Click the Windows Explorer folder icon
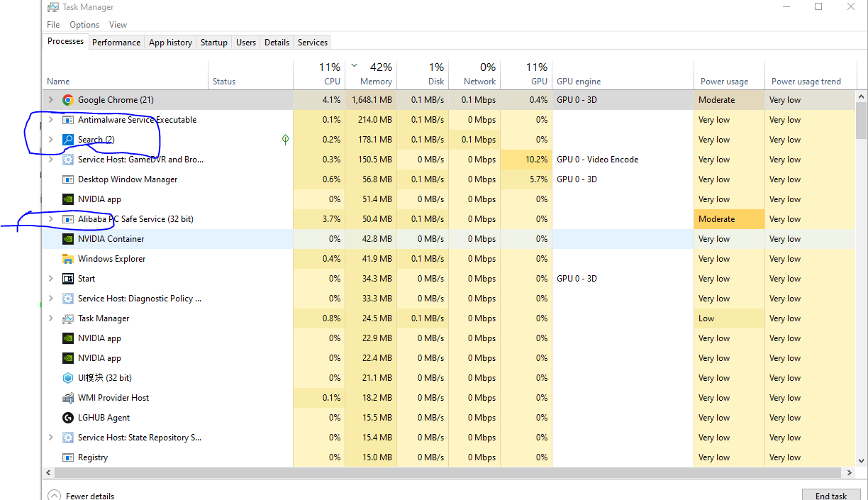Image resolution: width=868 pixels, height=500 pixels. click(68, 259)
